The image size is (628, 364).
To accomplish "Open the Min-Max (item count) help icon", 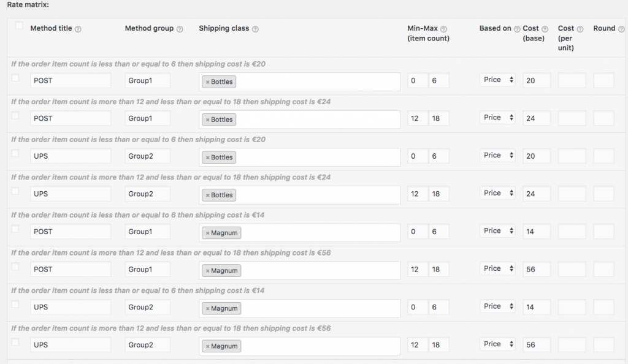I will tap(444, 28).
